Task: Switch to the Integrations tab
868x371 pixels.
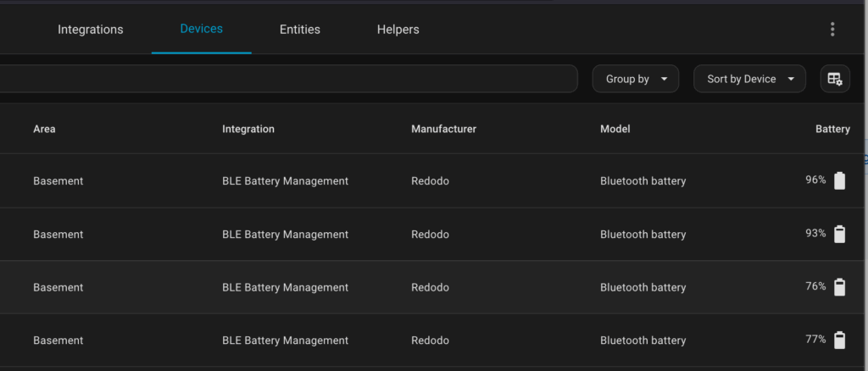Action: (x=91, y=30)
